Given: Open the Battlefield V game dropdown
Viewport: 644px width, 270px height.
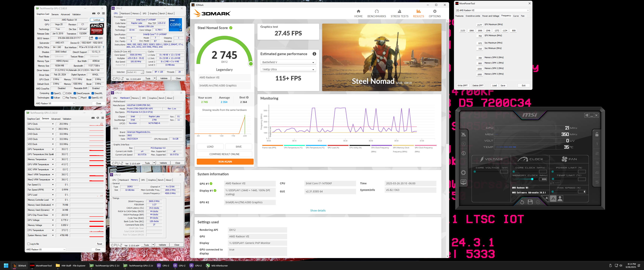Looking at the screenshot, I should pos(288,62).
